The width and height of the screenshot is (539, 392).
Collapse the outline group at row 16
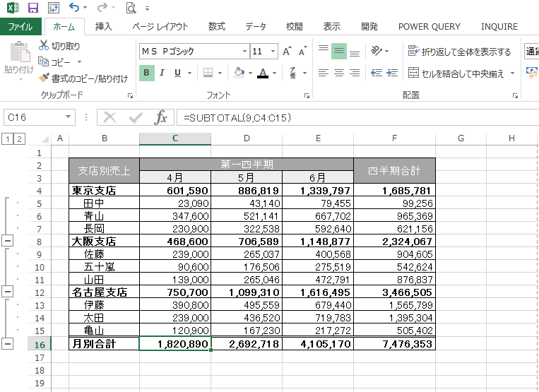pyautogui.click(x=7, y=343)
